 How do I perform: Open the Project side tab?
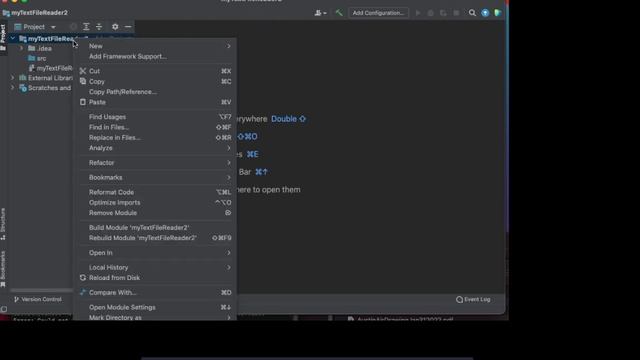click(x=3, y=38)
